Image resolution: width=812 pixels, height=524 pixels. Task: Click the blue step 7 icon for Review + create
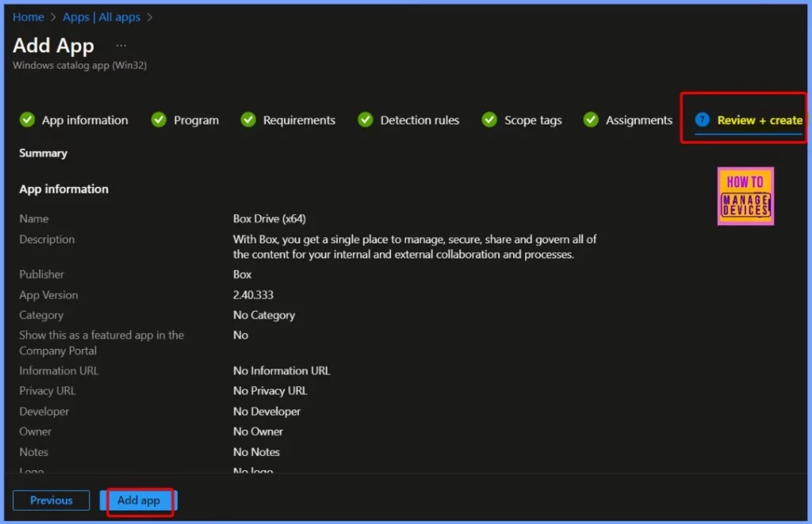[702, 120]
